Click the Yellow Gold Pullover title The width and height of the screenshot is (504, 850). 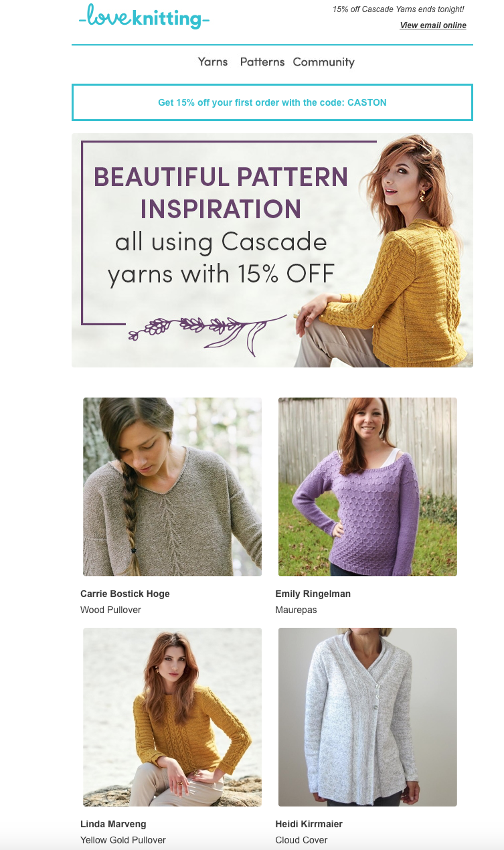(123, 840)
